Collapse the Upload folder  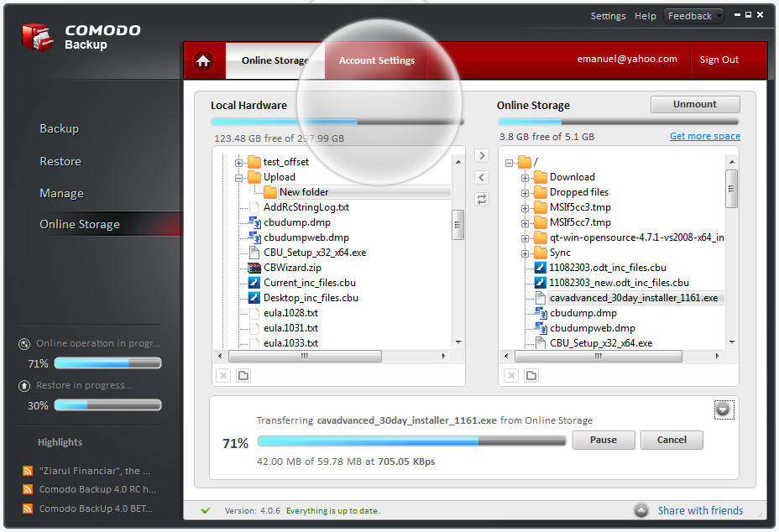(x=239, y=178)
